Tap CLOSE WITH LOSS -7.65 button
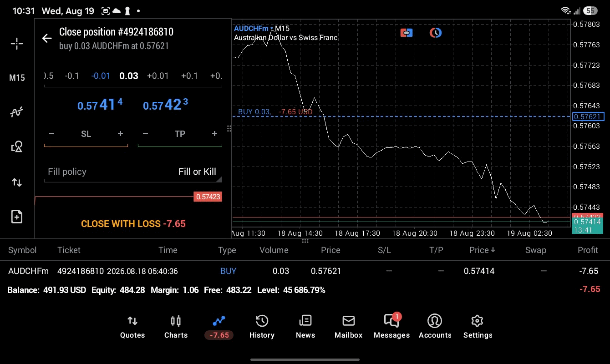The height and width of the screenshot is (364, 610). pos(133,224)
